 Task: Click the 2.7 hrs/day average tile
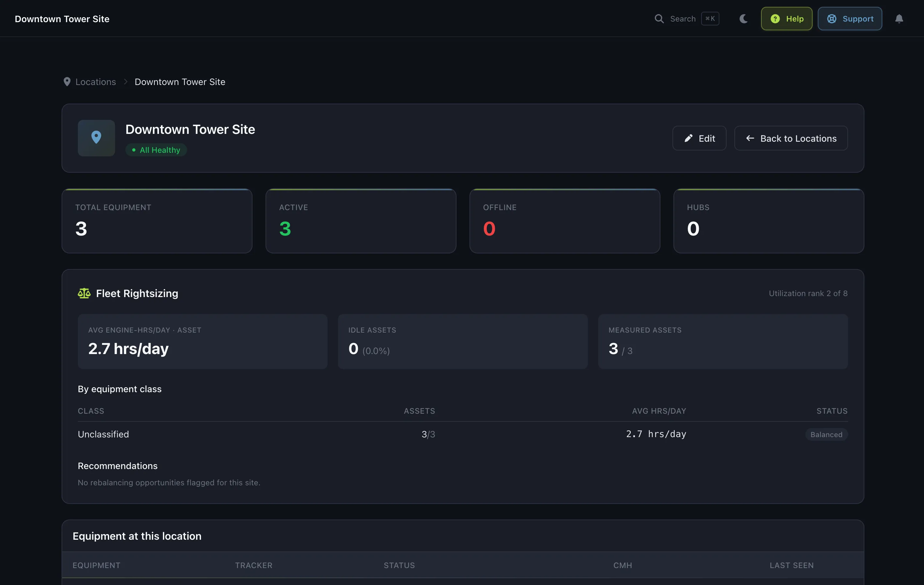pyautogui.click(x=203, y=341)
